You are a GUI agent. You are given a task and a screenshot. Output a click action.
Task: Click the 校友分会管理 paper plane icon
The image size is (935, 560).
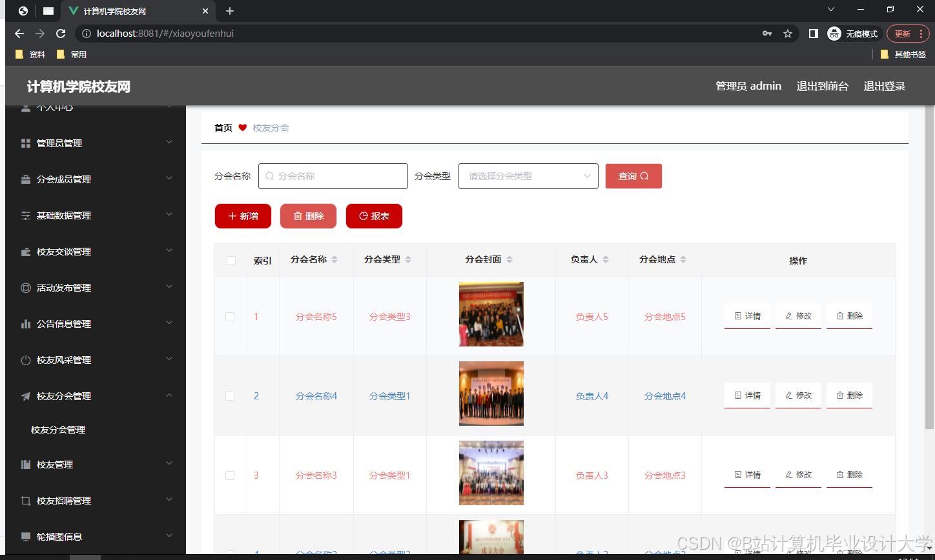(26, 396)
